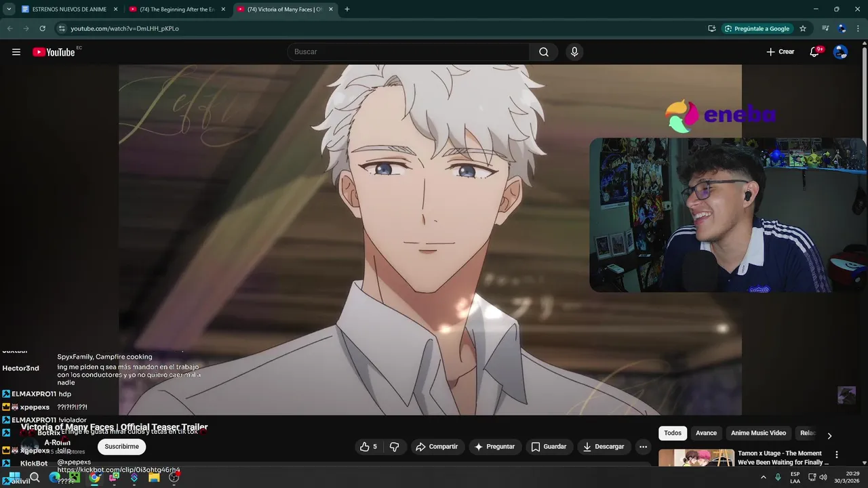
Task: Click Pregúntale a Google button
Action: click(757, 28)
